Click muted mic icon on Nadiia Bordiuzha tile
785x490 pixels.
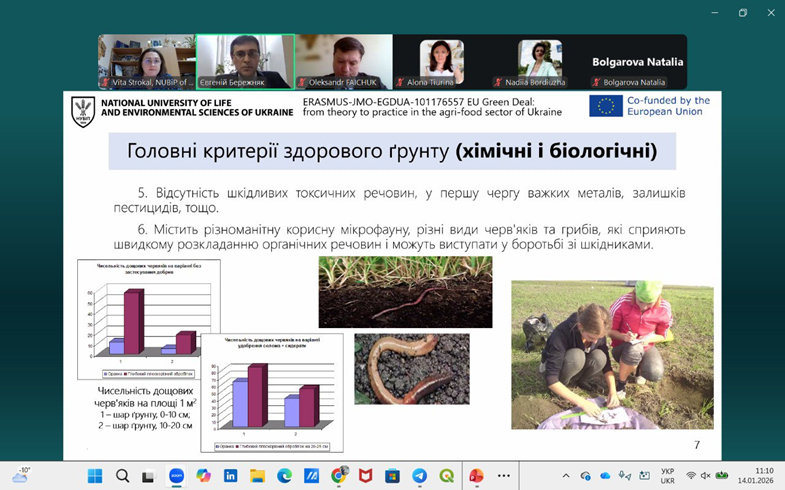498,83
